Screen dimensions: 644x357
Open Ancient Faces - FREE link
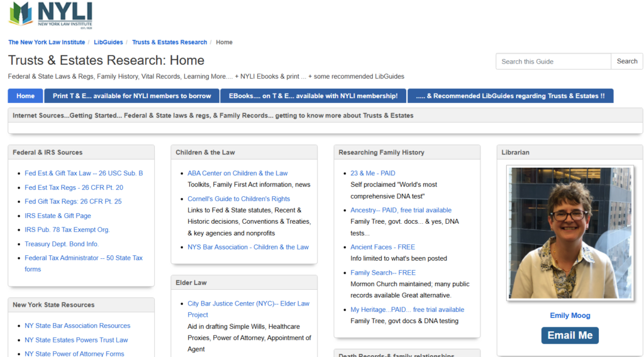pyautogui.click(x=382, y=247)
